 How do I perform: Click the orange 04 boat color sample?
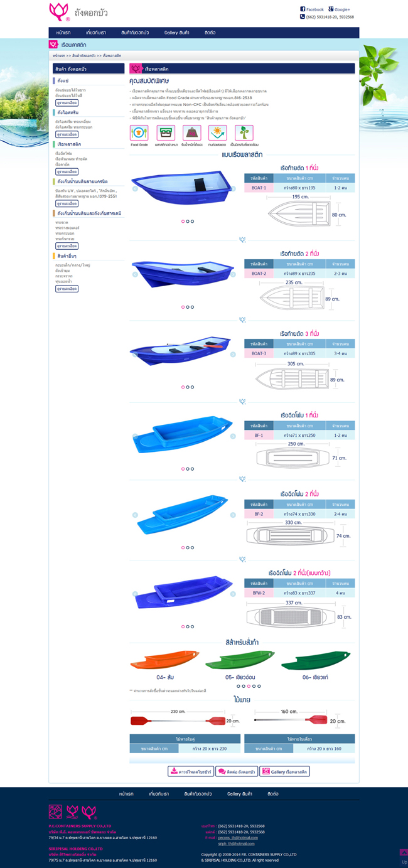[x=161, y=662]
